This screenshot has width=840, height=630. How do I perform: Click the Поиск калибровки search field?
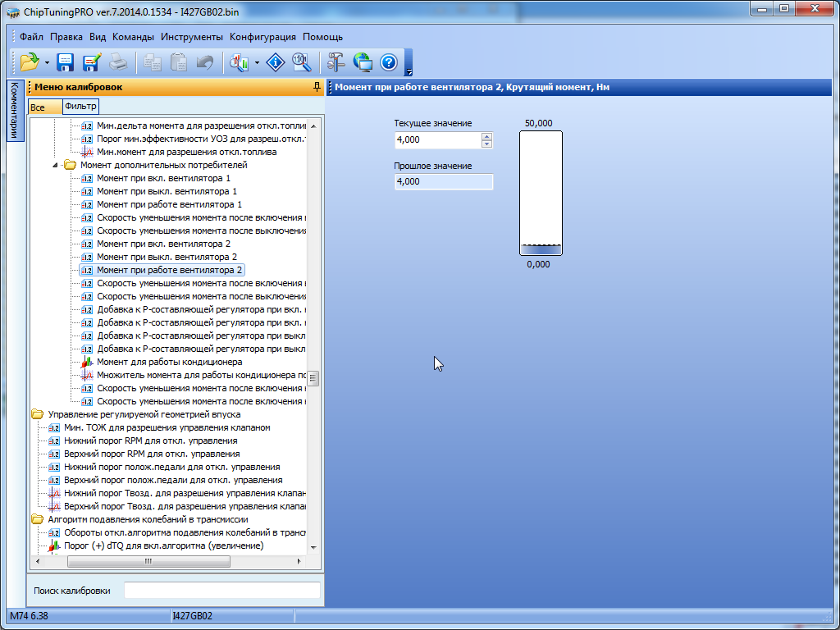pos(221,591)
